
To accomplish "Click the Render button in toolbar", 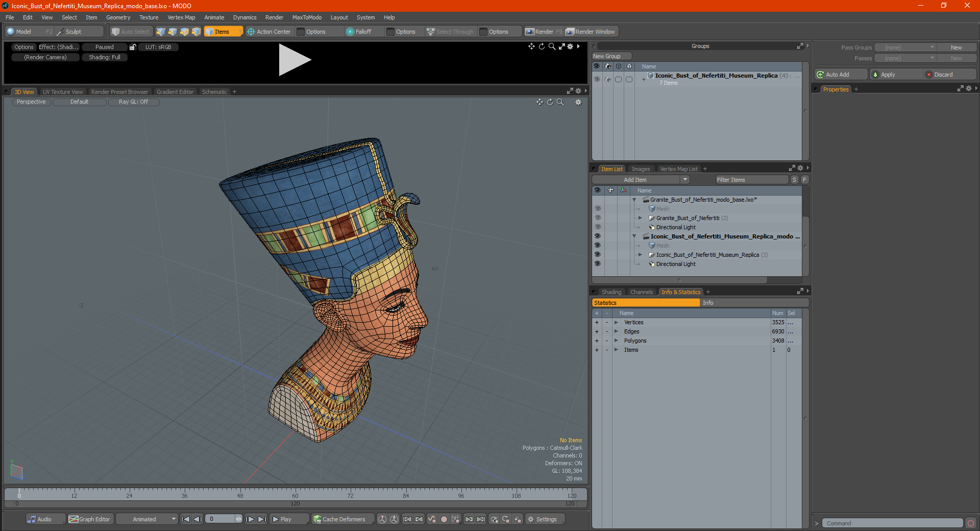I will tap(544, 32).
